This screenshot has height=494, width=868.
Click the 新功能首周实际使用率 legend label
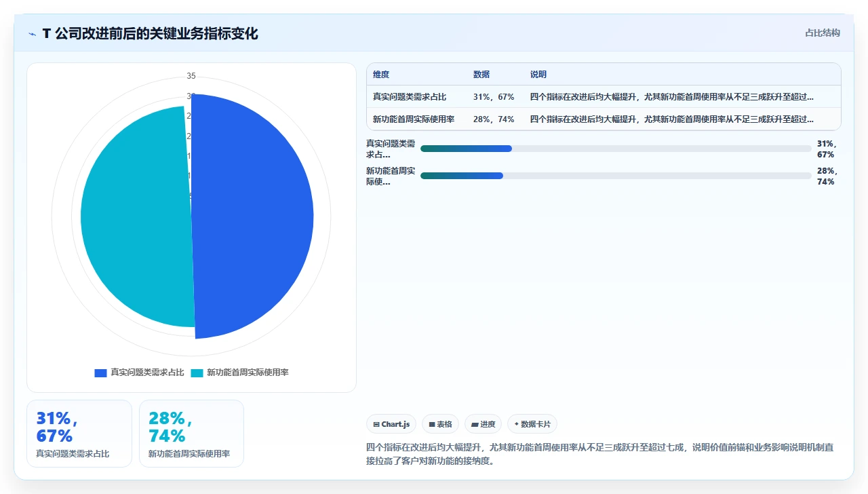pyautogui.click(x=248, y=373)
